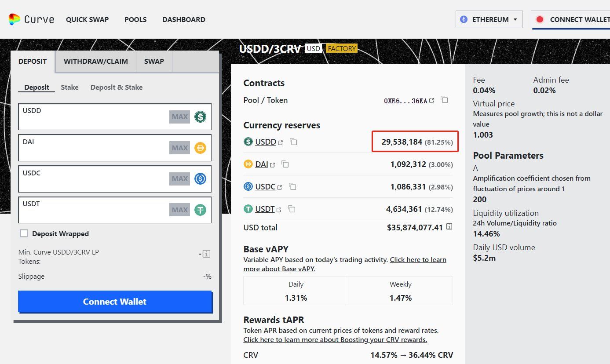This screenshot has height=364, width=610.
Task: Switch to the Withdraw/Claim tab
Action: tap(96, 62)
